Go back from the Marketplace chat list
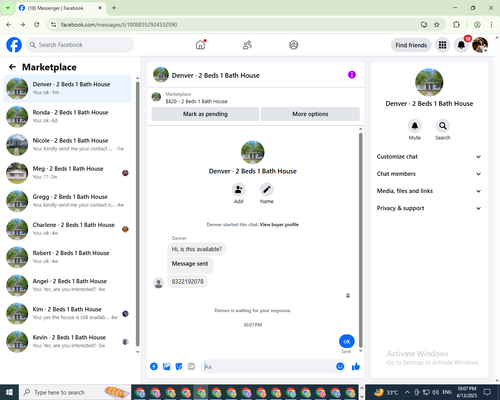The height and width of the screenshot is (400, 500). click(x=12, y=67)
